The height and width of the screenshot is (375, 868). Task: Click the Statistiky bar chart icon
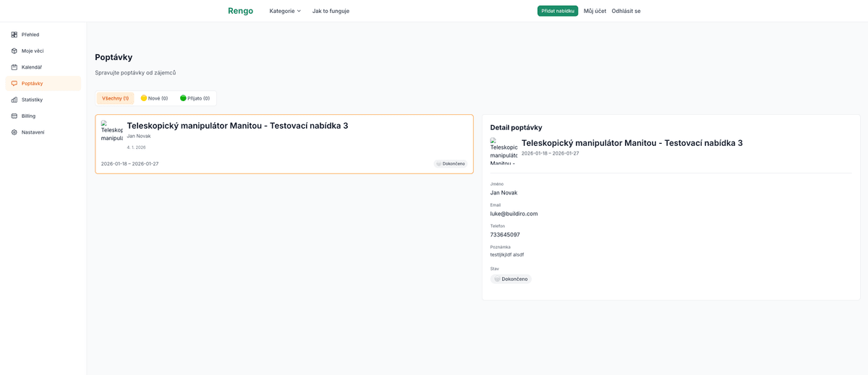(x=14, y=100)
